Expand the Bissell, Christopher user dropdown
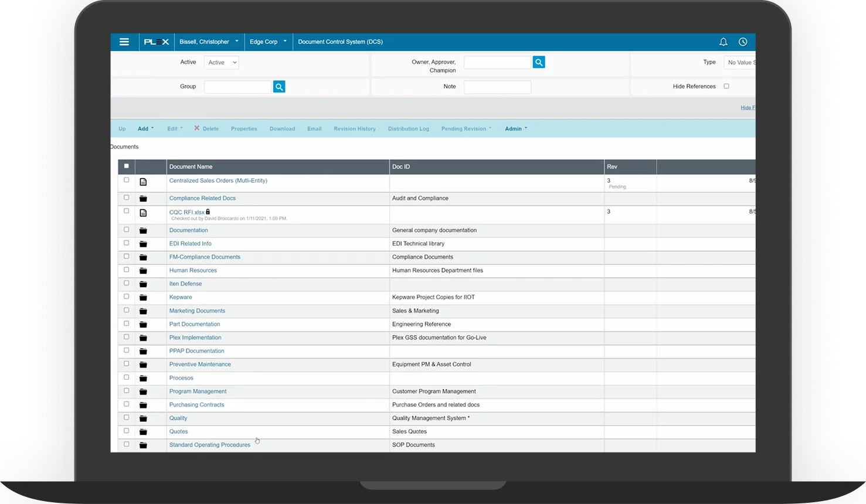 click(209, 42)
